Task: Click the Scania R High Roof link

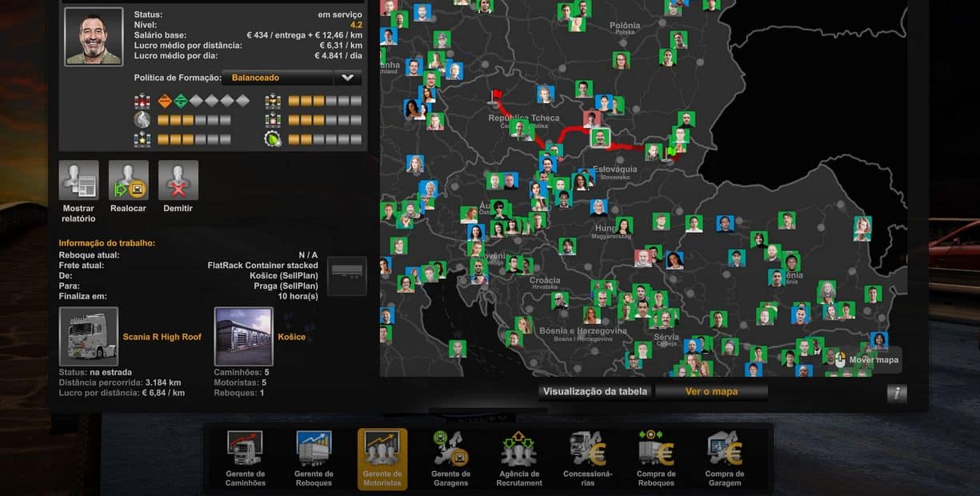Action: coord(162,337)
